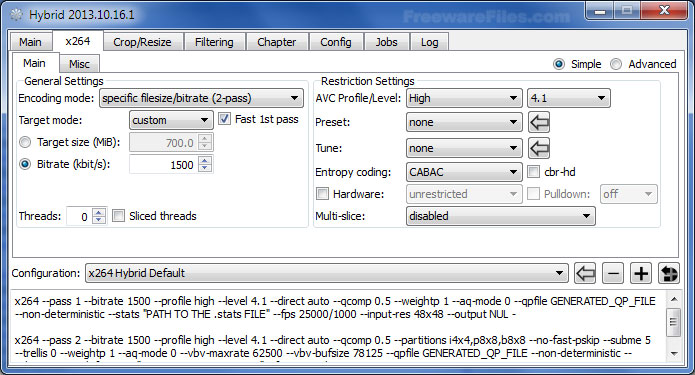Click the Tune reset arrow icon

tap(539, 148)
